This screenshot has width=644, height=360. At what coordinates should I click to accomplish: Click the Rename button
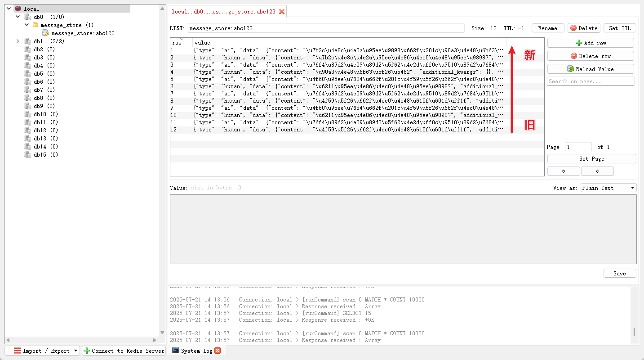click(x=548, y=28)
